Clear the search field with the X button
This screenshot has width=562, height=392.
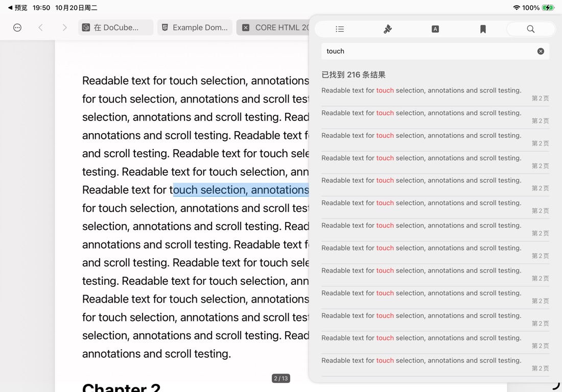(x=541, y=51)
